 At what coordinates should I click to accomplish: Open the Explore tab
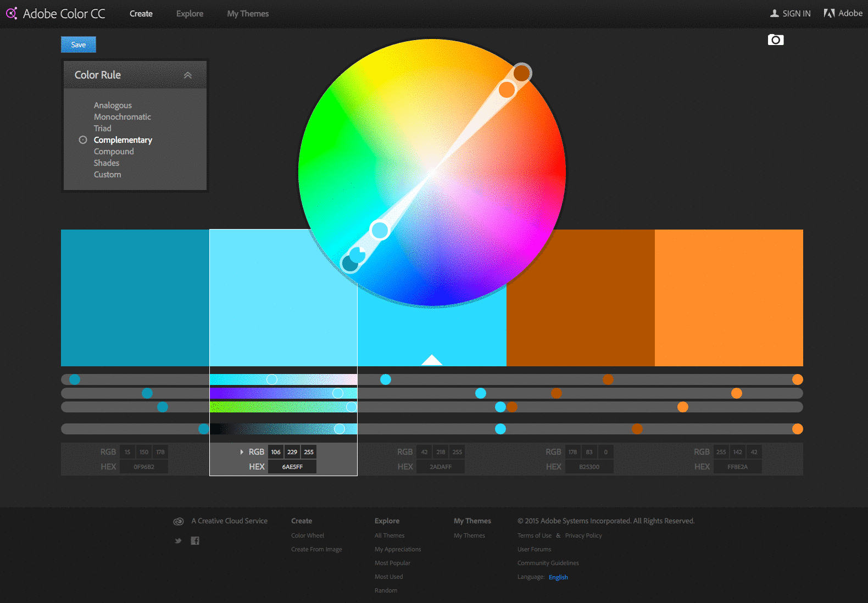(x=190, y=14)
